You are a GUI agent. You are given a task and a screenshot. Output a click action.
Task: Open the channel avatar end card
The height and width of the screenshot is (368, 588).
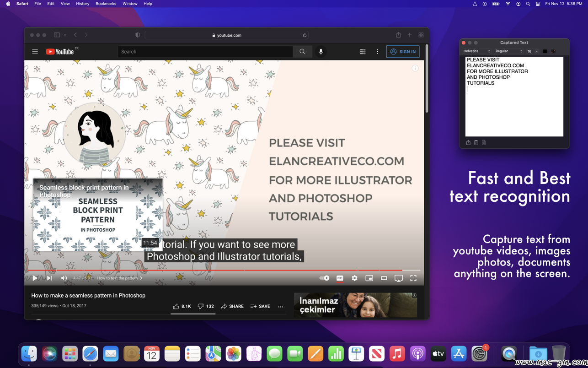pyautogui.click(x=94, y=133)
